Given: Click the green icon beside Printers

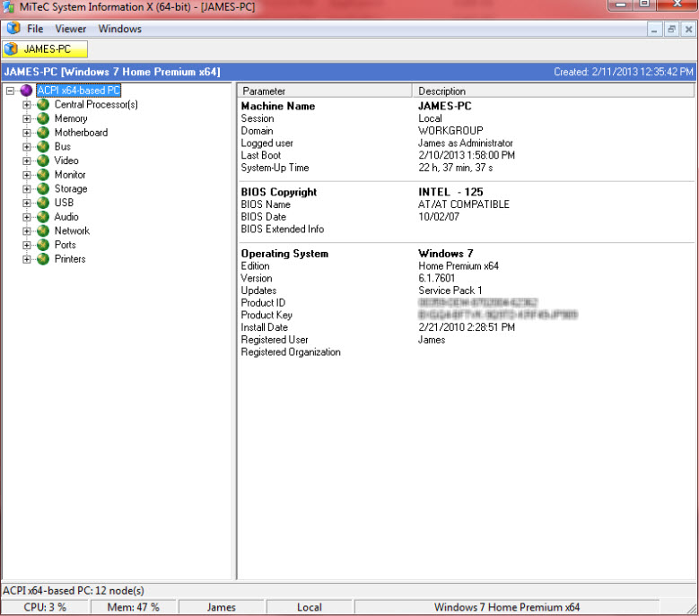Looking at the screenshot, I should coord(43,259).
